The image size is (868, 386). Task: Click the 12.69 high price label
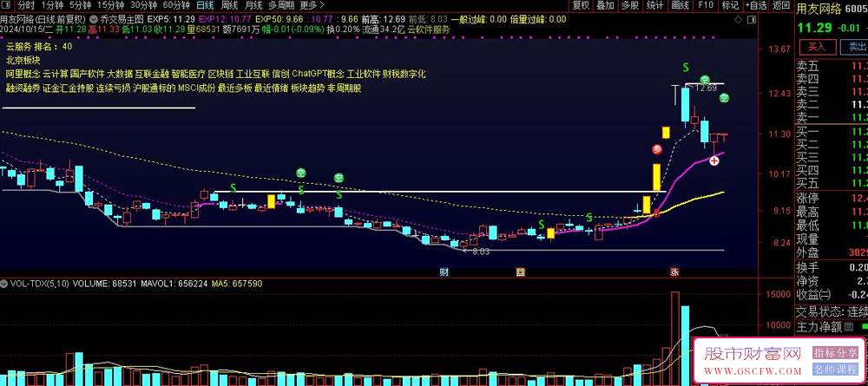(x=707, y=88)
